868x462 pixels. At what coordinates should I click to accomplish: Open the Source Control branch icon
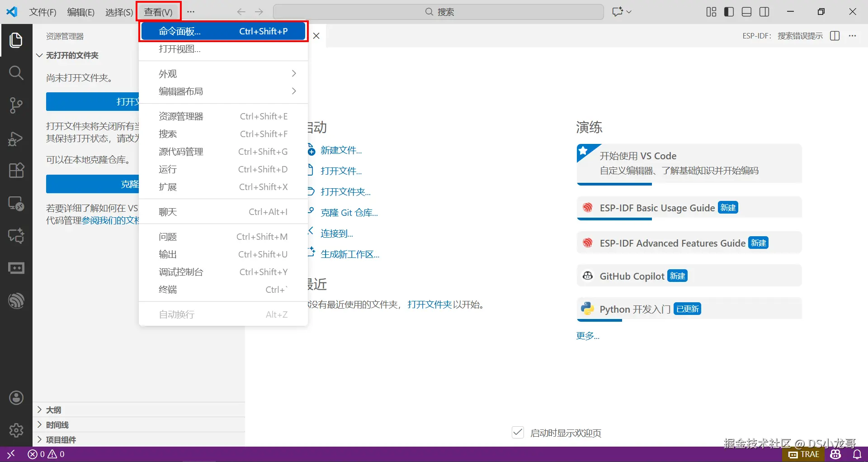point(16,105)
